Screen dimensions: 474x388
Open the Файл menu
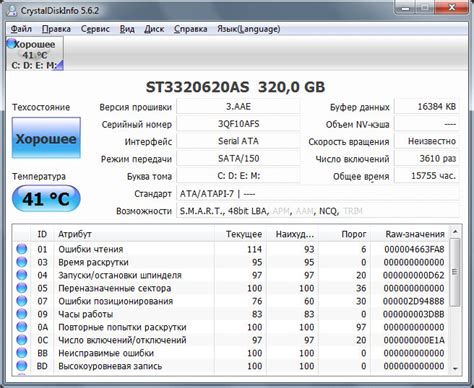point(21,29)
